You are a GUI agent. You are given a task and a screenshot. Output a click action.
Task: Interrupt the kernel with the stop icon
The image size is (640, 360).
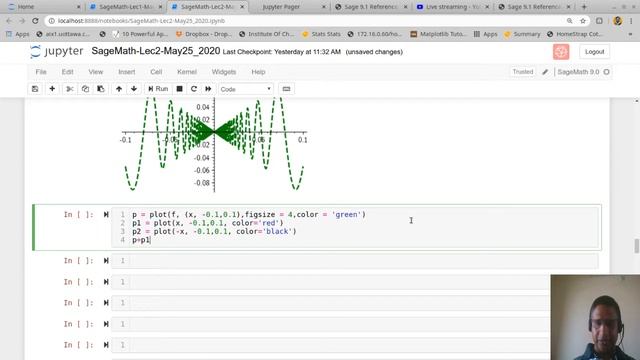[180, 89]
